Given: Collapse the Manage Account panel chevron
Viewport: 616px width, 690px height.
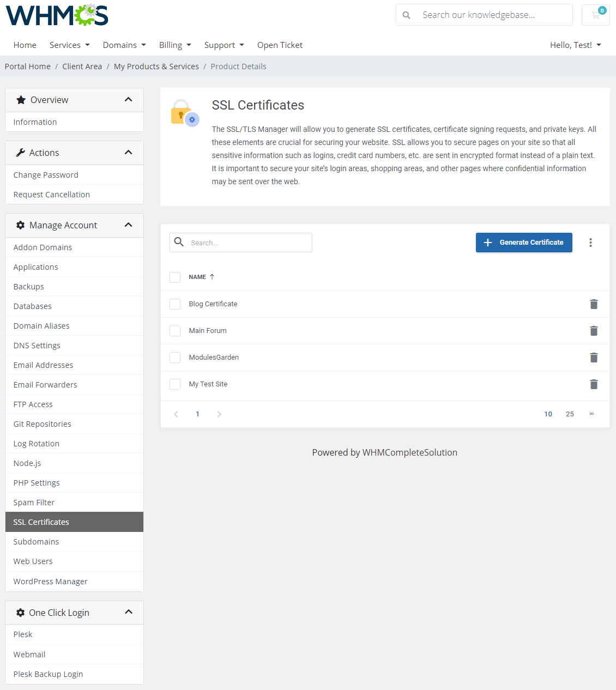Looking at the screenshot, I should [x=129, y=225].
